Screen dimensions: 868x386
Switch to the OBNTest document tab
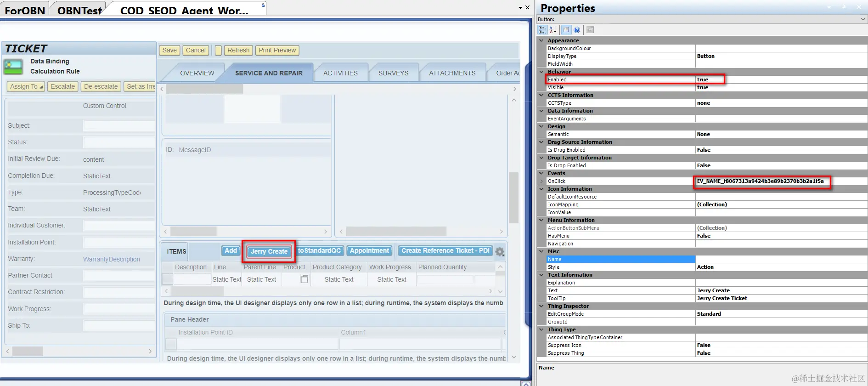click(79, 10)
